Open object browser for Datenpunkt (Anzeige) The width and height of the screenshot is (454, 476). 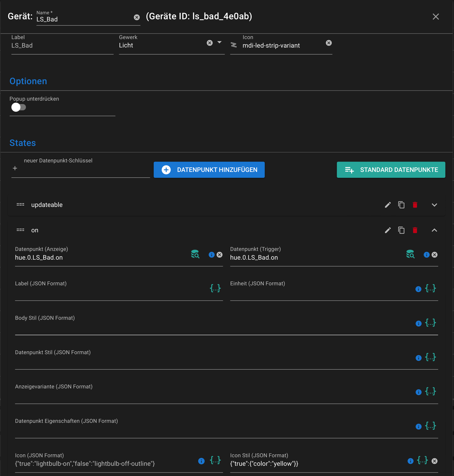[x=195, y=254]
